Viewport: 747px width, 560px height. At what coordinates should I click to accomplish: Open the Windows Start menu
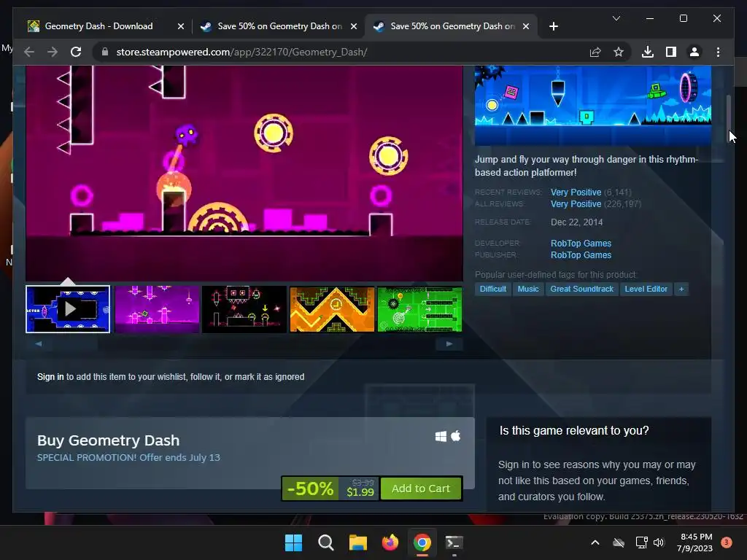point(293,542)
